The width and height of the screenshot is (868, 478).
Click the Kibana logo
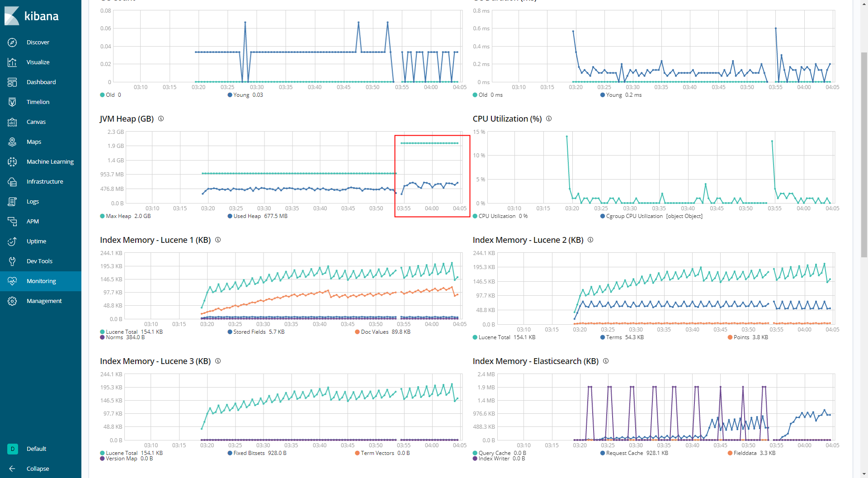pyautogui.click(x=32, y=16)
